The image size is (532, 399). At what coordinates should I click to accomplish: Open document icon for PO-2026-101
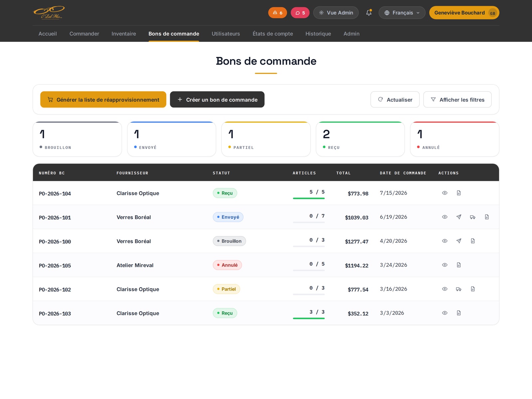487,217
